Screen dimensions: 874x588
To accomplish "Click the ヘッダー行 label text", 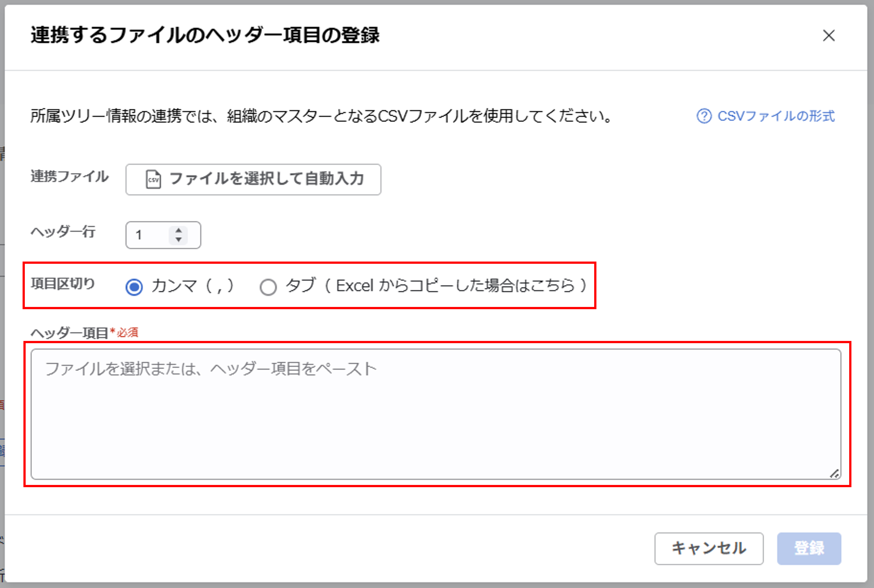I will pos(63,232).
